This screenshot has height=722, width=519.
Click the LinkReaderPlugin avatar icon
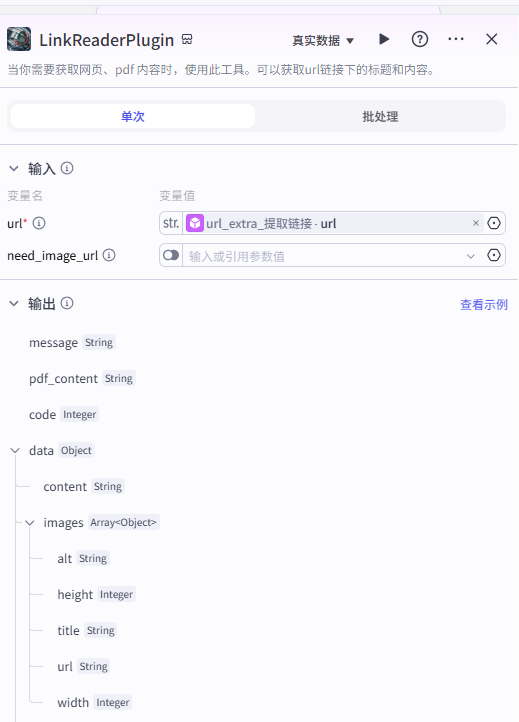coord(19,39)
